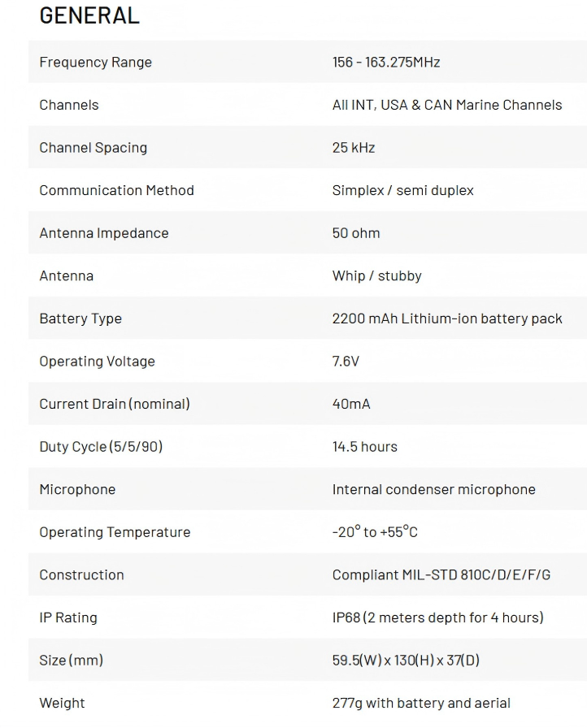Click the Channels row label
587x728 pixels.
coord(69,105)
